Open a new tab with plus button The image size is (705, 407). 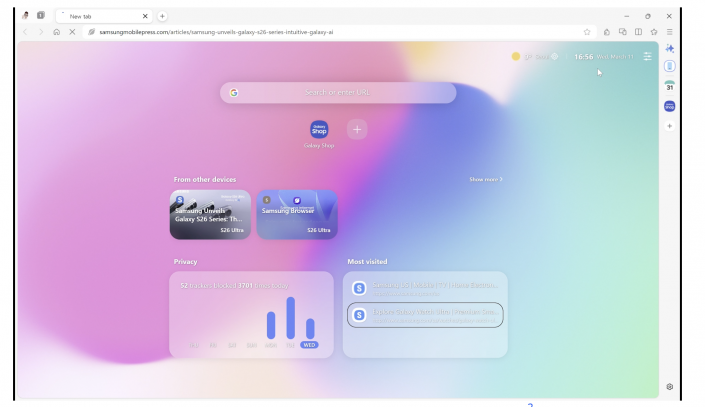pyautogui.click(x=163, y=16)
